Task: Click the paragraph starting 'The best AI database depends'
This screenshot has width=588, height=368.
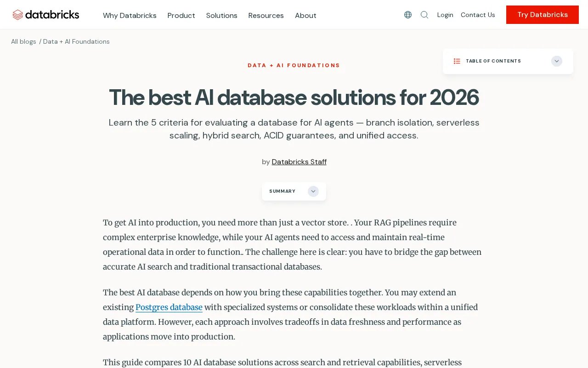Action: 290,315
